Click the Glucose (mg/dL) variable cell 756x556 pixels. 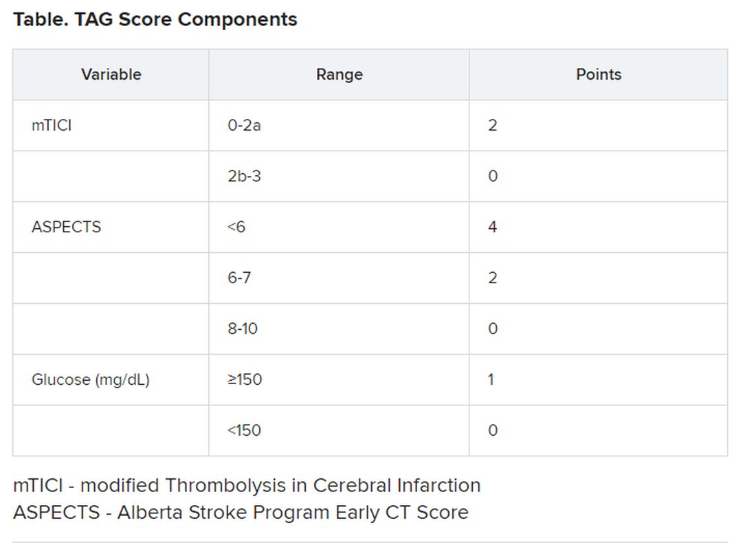91,379
